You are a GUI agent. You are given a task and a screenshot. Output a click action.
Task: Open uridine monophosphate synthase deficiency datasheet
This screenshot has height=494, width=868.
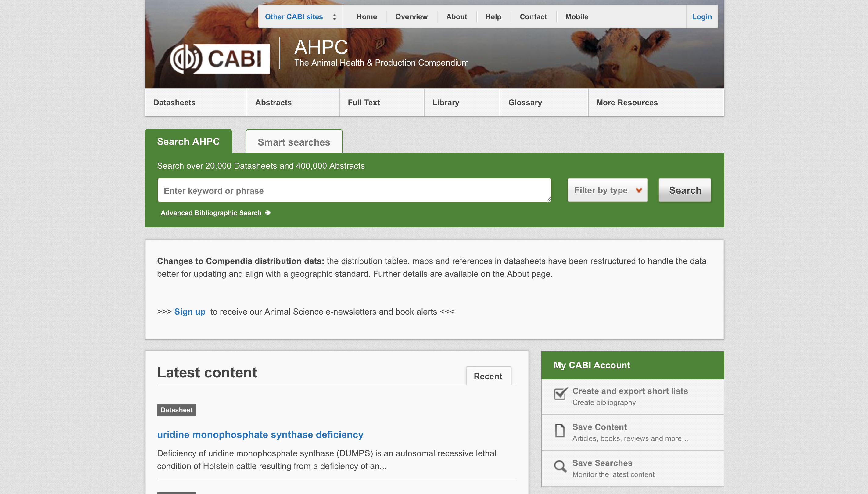tap(260, 434)
